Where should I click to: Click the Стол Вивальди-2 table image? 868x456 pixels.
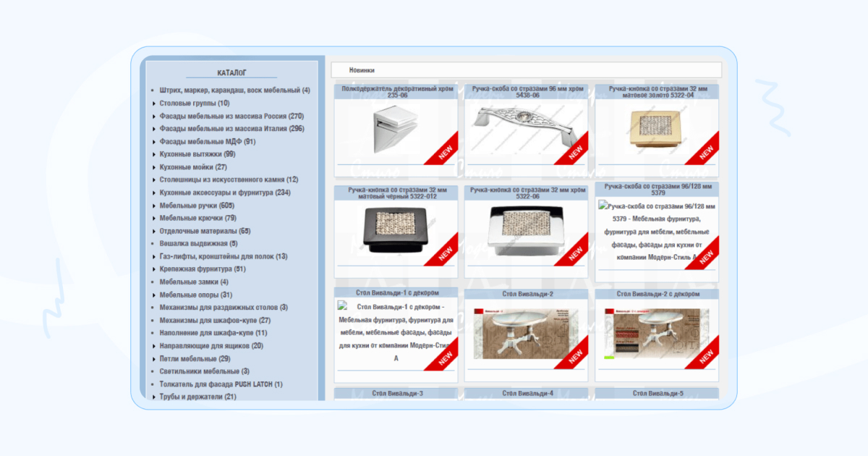click(525, 333)
